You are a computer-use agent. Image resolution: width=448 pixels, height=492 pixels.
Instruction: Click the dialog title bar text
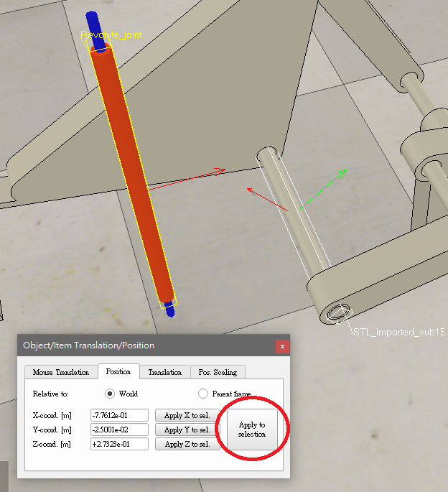(89, 345)
